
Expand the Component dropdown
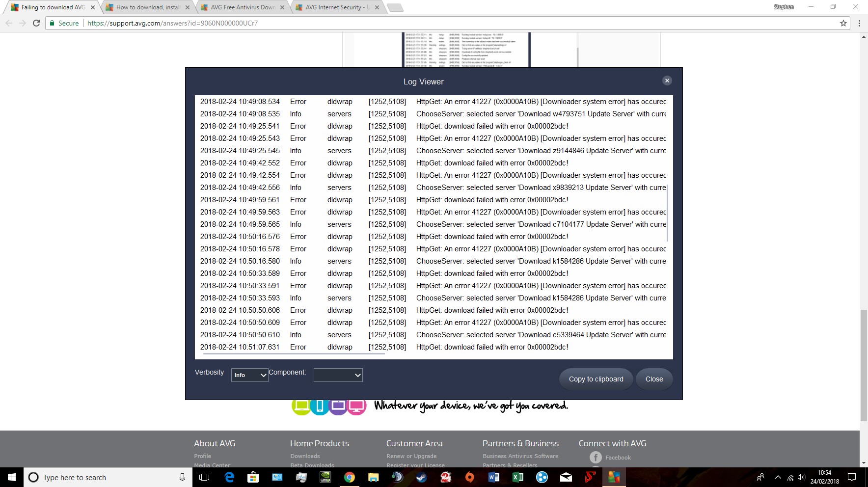coord(338,375)
